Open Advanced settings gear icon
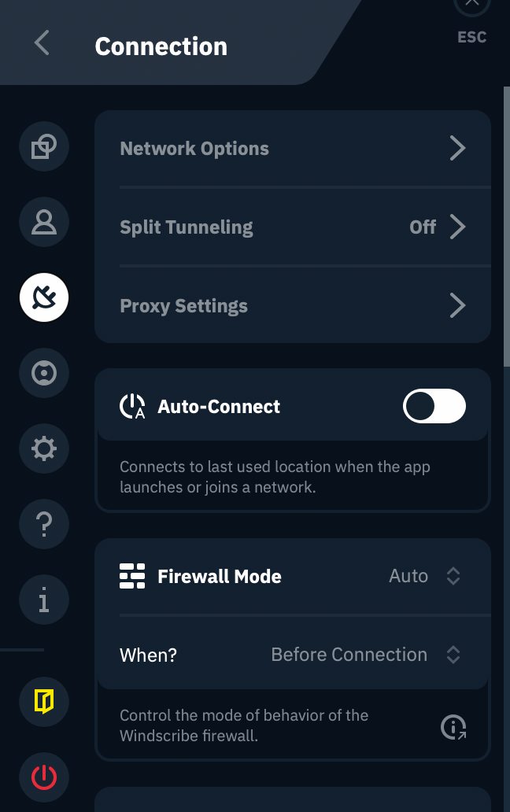Viewport: 510px width, 812px height. (x=44, y=448)
